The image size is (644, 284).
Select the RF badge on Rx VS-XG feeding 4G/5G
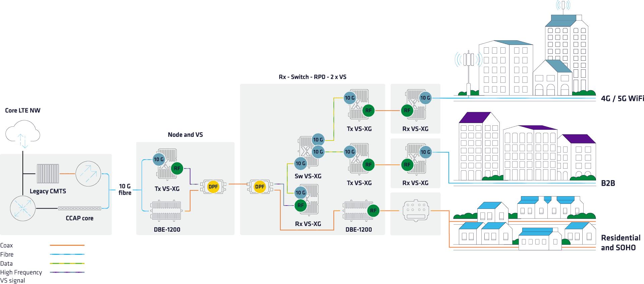(x=407, y=110)
